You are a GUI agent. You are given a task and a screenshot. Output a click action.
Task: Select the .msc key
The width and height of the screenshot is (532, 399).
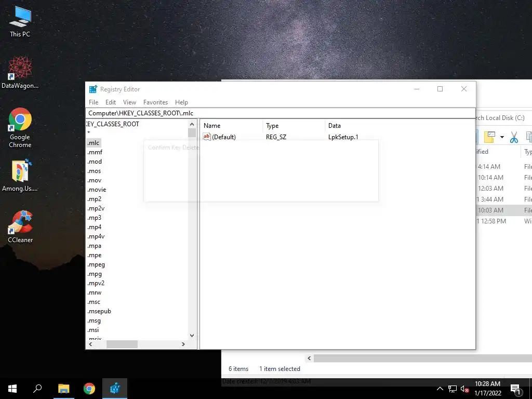[94, 302]
